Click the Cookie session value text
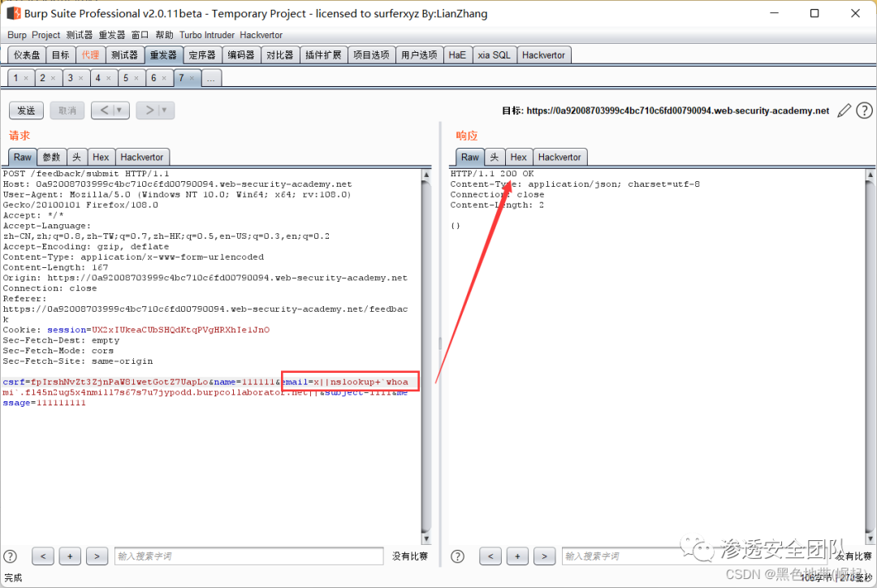 point(180,330)
